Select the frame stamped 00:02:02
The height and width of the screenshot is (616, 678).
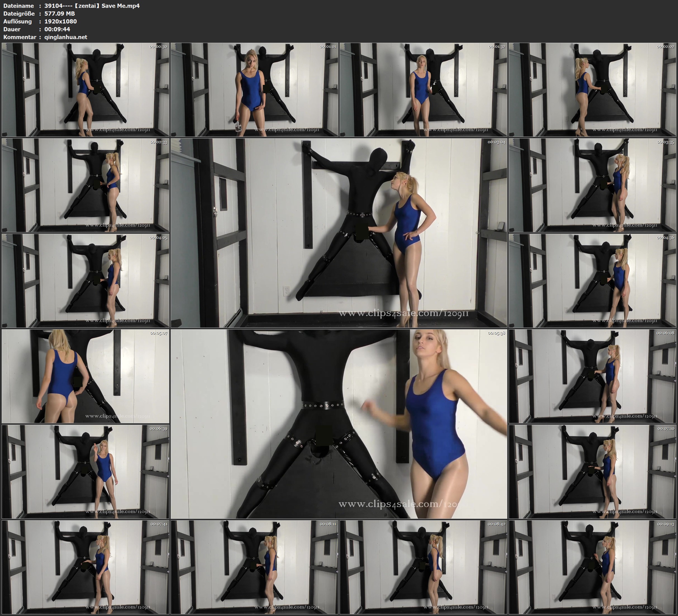[593, 89]
